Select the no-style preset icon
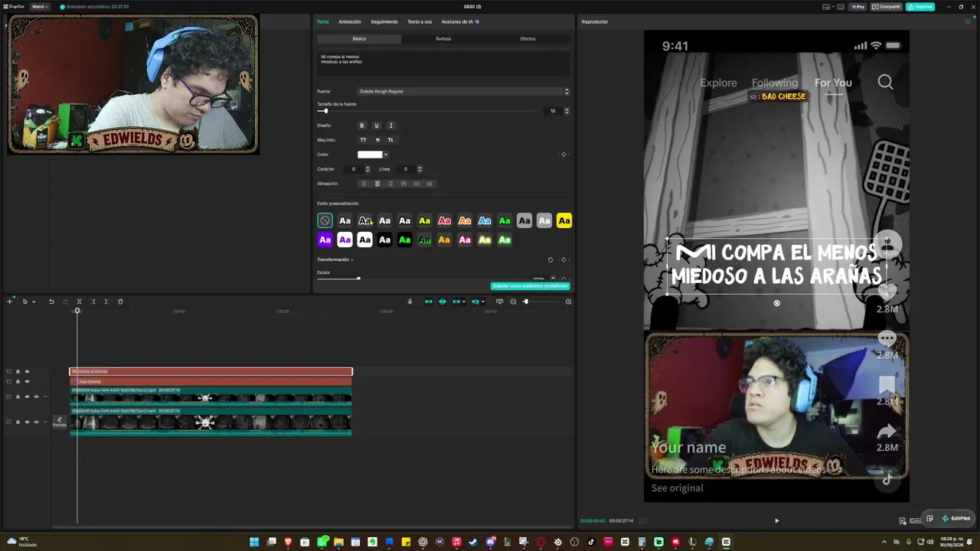 [325, 221]
